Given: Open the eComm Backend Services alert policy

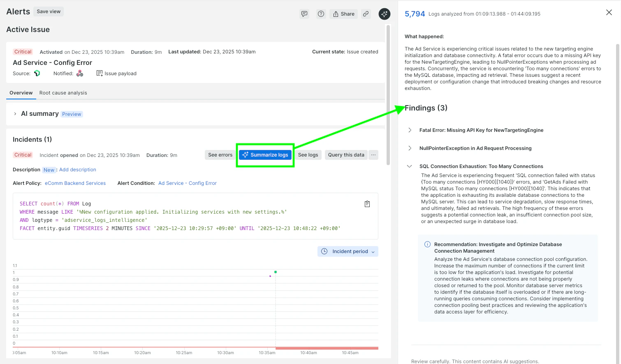Looking at the screenshot, I should (x=75, y=183).
